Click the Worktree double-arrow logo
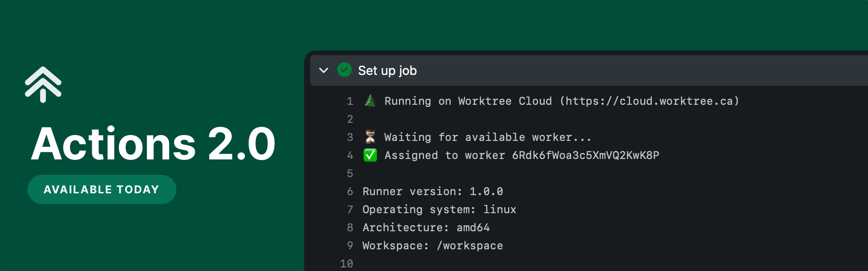 coord(43,84)
